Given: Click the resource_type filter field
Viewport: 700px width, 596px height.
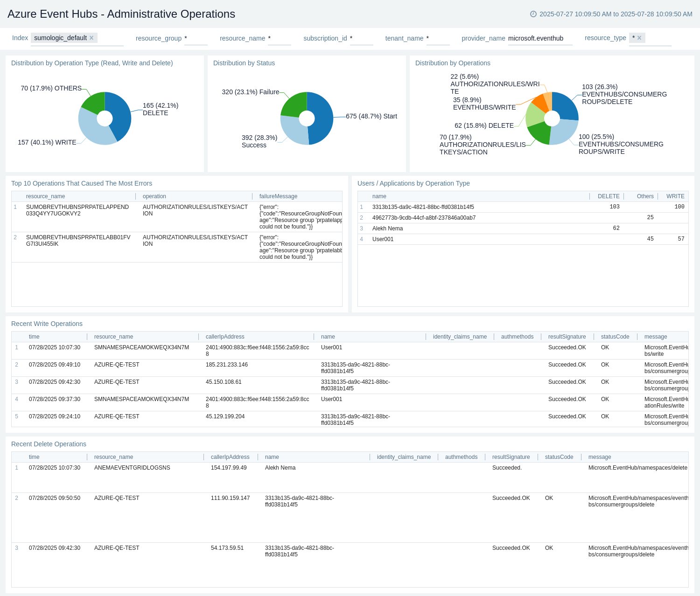Looking at the screenshot, I should [650, 38].
